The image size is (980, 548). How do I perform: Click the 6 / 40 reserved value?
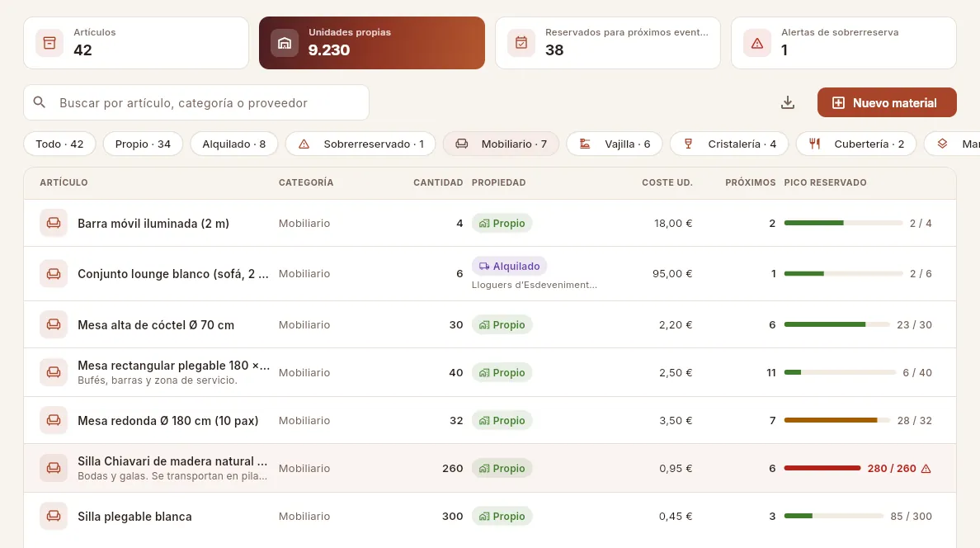916,372
